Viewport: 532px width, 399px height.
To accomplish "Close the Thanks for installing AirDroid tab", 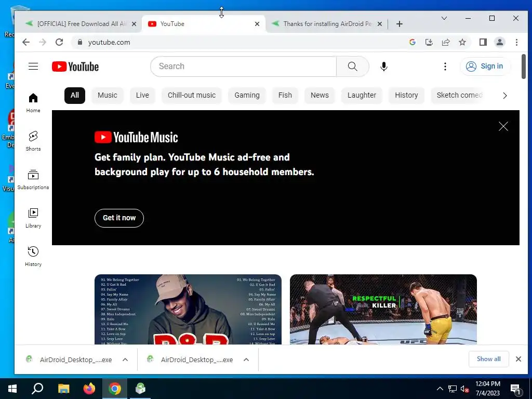I will point(380,24).
